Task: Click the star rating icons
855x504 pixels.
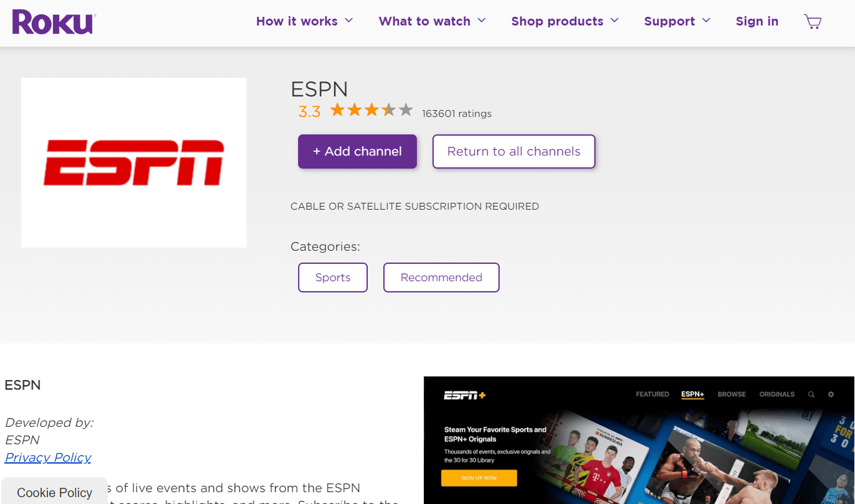Action: tap(371, 111)
